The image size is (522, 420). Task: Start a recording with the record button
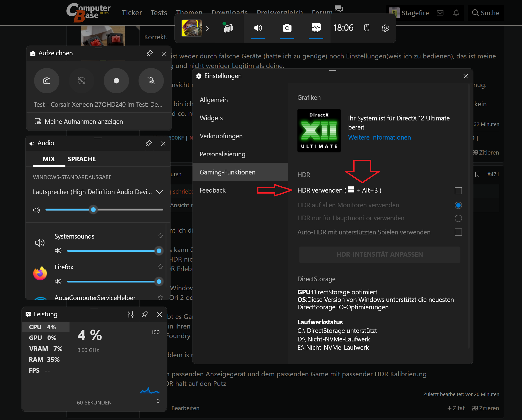tap(116, 81)
